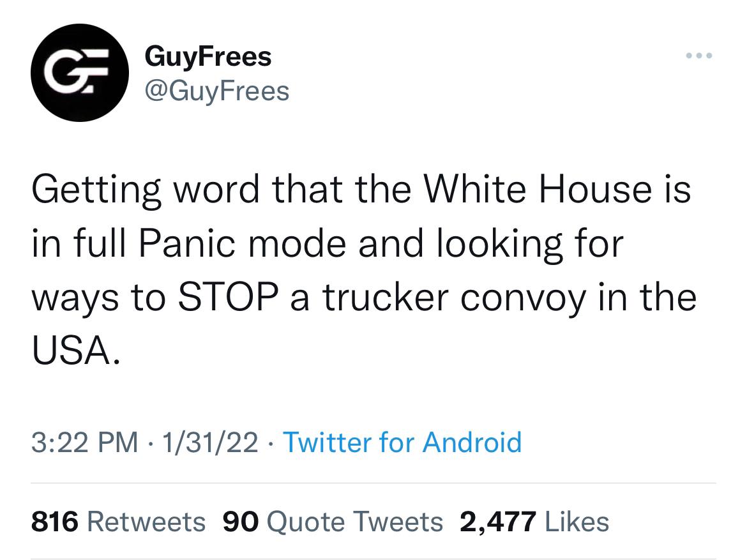Click the Retweets label text
747x560 pixels.
[146, 521]
